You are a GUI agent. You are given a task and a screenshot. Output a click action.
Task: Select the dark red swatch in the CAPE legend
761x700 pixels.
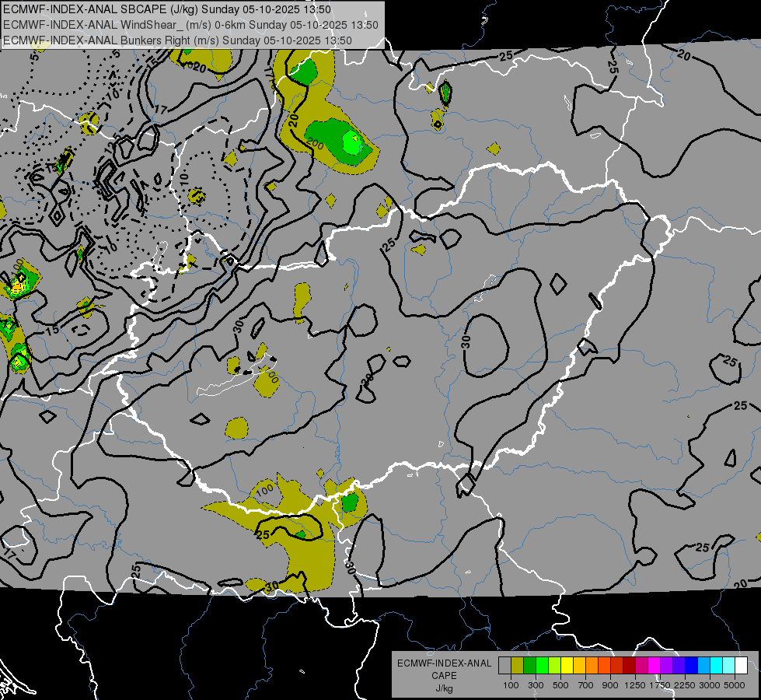pyautogui.click(x=629, y=665)
